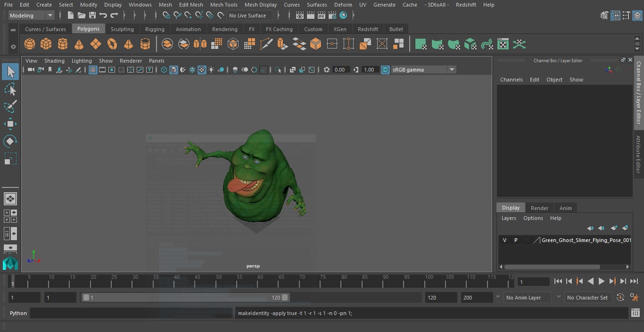Toggle wireframe shading in viewport
Image resolution: width=644 pixels, height=332 pixels.
click(164, 70)
